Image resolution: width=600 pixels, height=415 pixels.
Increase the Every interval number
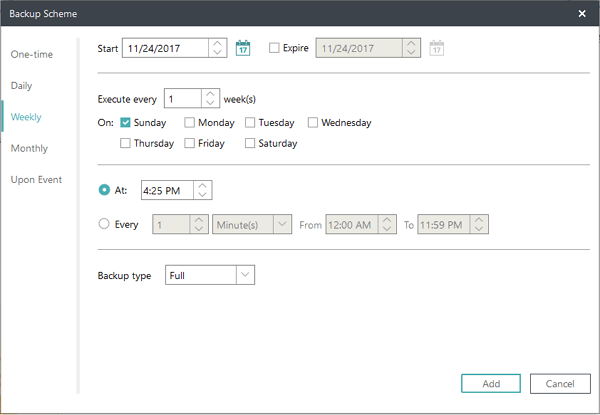(199, 220)
